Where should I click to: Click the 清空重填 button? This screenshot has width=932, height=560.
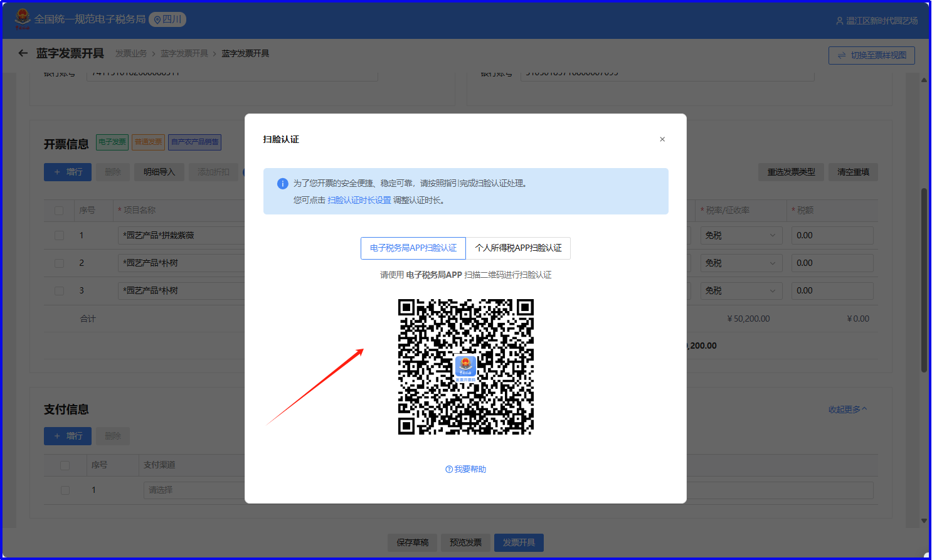(x=854, y=172)
